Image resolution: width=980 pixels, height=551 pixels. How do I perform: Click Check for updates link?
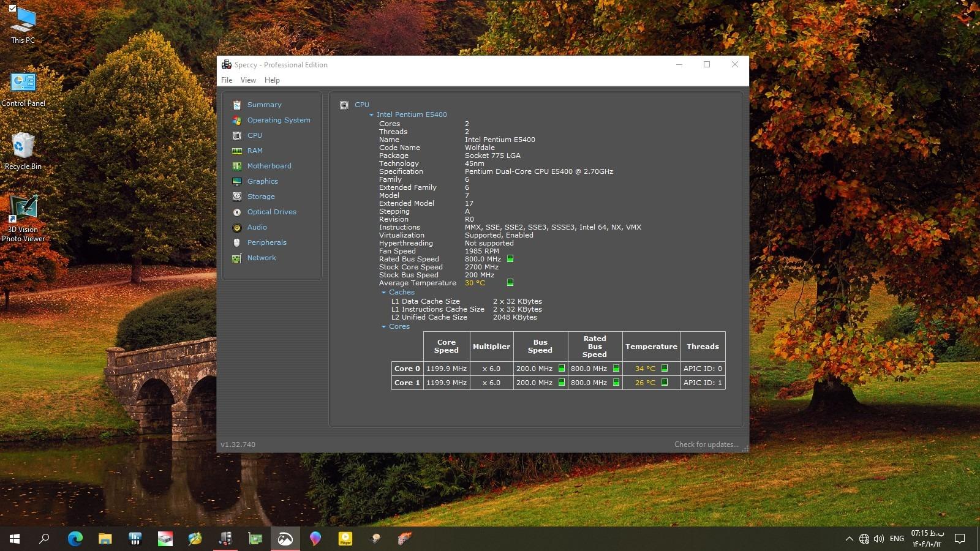click(x=706, y=444)
